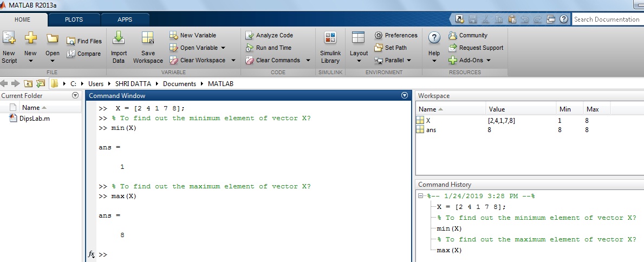Expand the Clear Workspace dropdown
The height and width of the screenshot is (262, 644).
(x=233, y=61)
